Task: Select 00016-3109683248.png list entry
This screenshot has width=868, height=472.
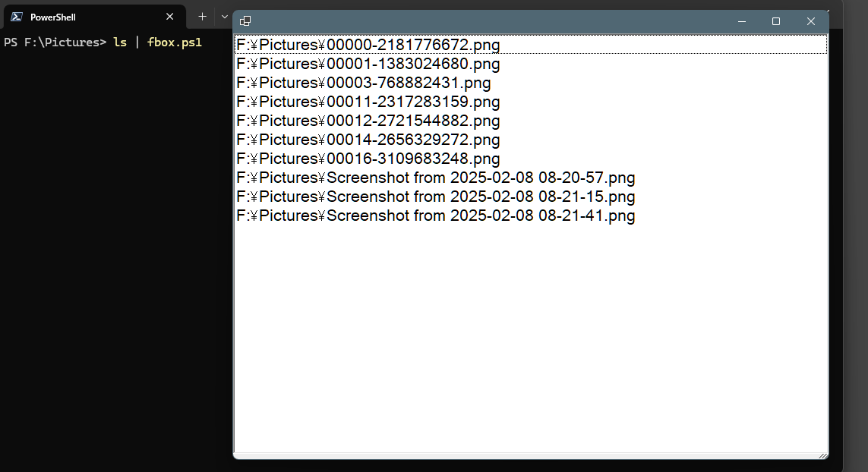Action: [531, 159]
